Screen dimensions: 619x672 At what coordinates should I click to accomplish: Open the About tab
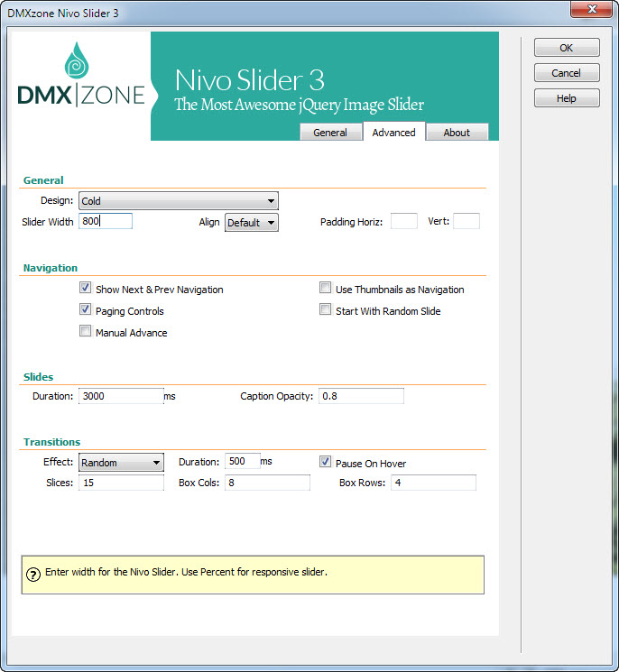[457, 133]
